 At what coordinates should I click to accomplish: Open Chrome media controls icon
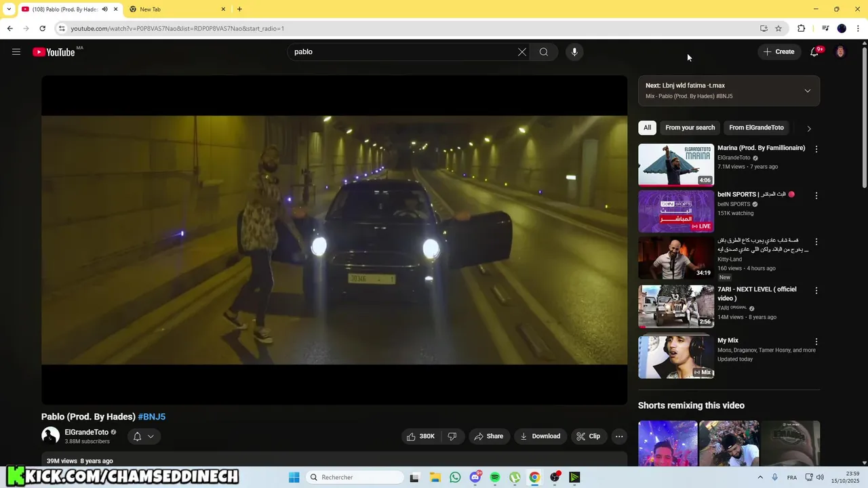pyautogui.click(x=825, y=28)
